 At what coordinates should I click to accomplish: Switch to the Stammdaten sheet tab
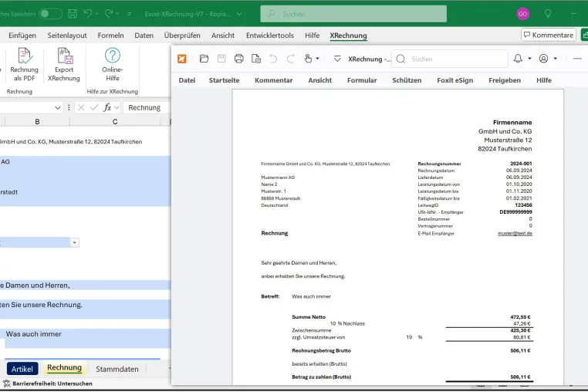pos(117,369)
